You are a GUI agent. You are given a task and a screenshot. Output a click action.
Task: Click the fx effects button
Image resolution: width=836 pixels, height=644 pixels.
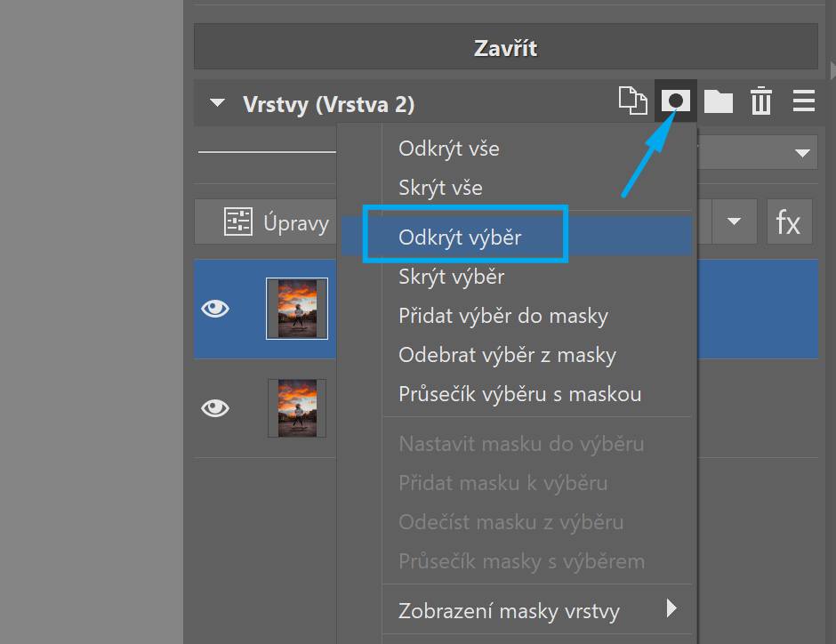tap(789, 222)
